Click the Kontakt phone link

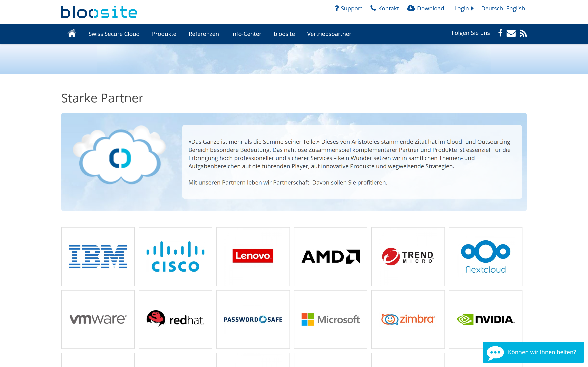pyautogui.click(x=385, y=9)
